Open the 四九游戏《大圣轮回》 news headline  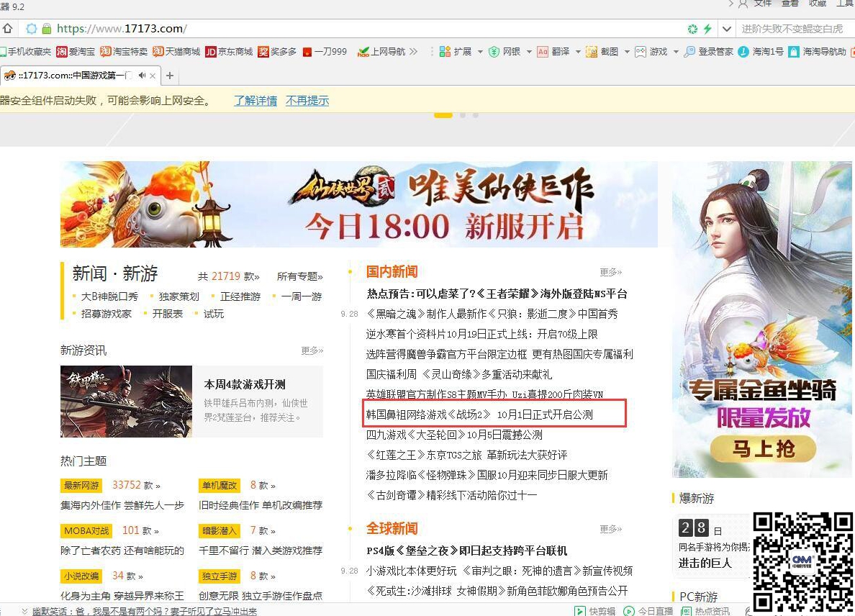(454, 435)
